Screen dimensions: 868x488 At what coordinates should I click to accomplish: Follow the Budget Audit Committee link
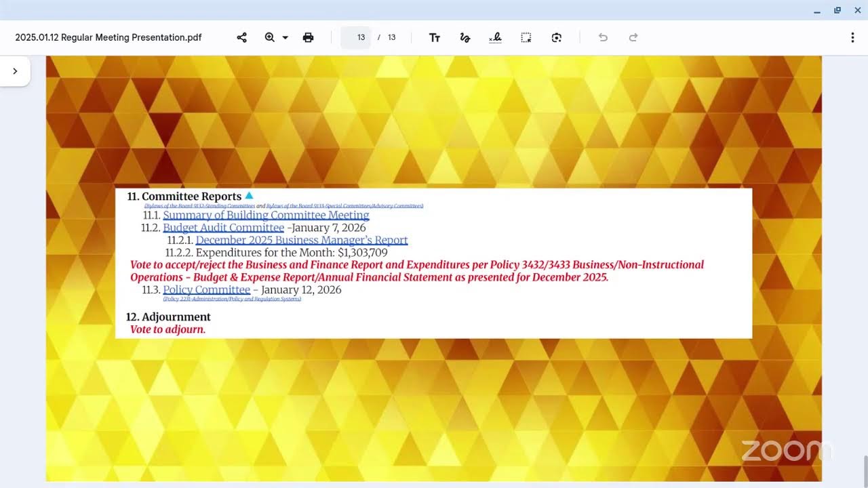coord(223,228)
